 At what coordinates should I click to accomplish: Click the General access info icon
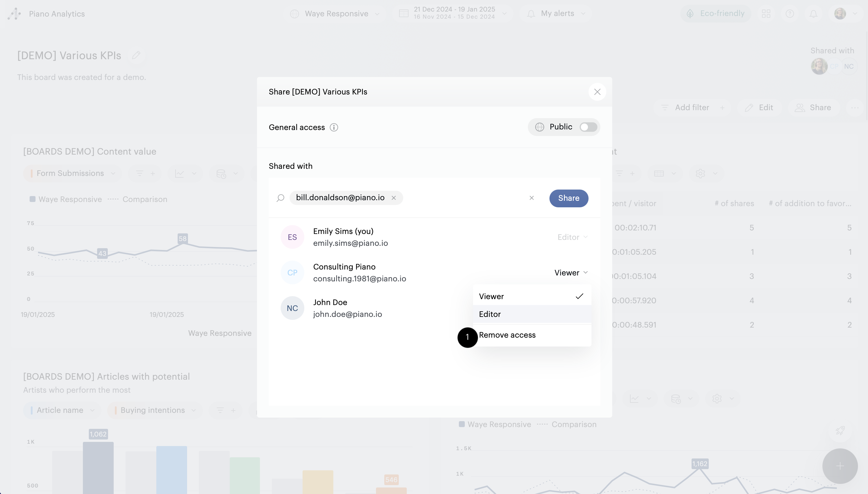pyautogui.click(x=334, y=127)
